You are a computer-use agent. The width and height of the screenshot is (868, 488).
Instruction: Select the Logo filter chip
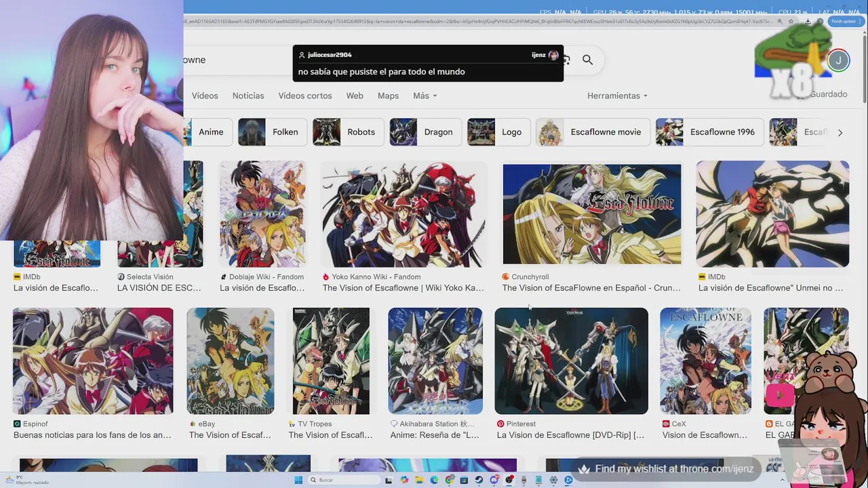tap(498, 132)
